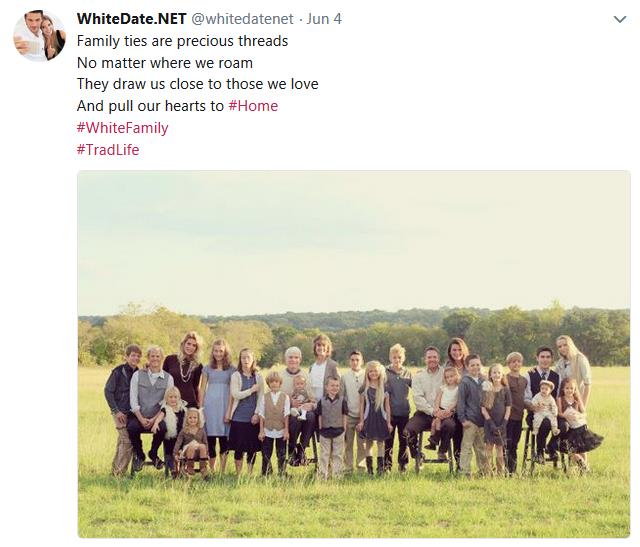
Task: Visit the @whitedatenet handle profile
Action: (x=242, y=19)
